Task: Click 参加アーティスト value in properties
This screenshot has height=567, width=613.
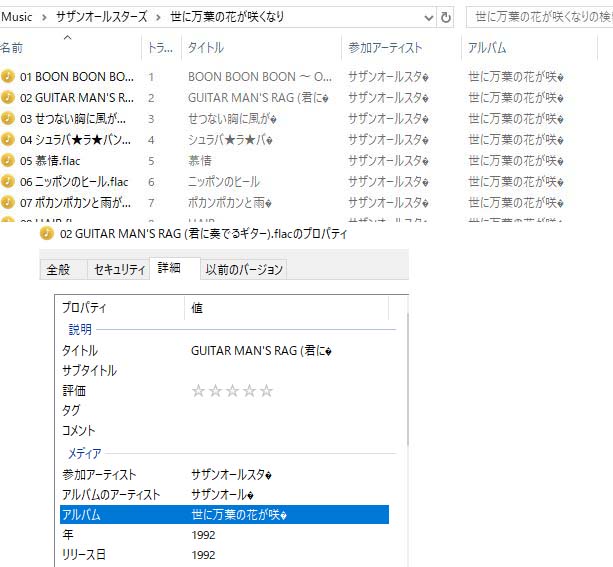Action: tap(231, 475)
